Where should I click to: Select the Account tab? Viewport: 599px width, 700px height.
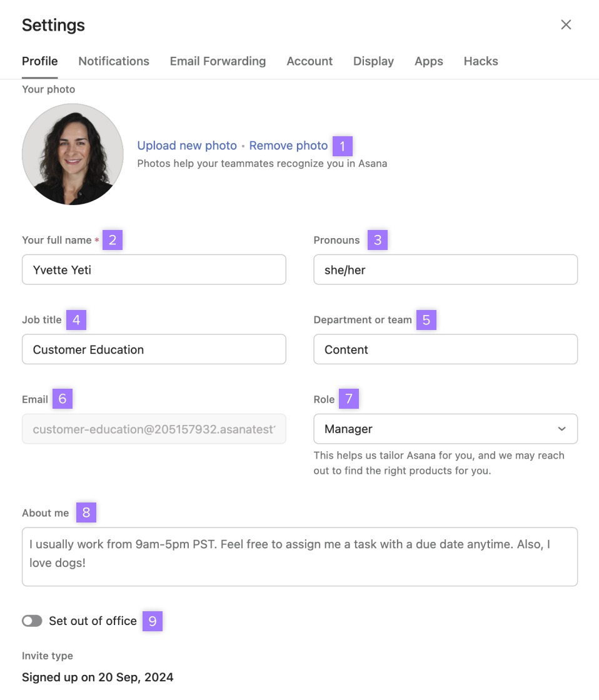point(310,61)
